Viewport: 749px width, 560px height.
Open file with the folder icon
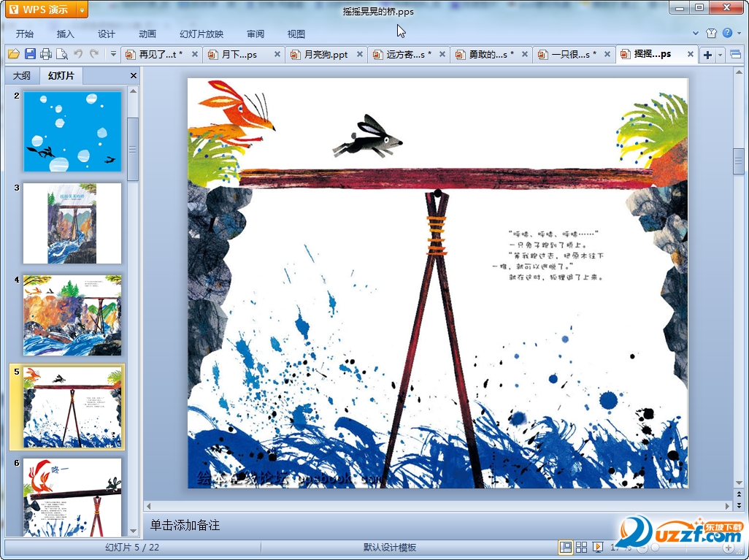[x=13, y=54]
